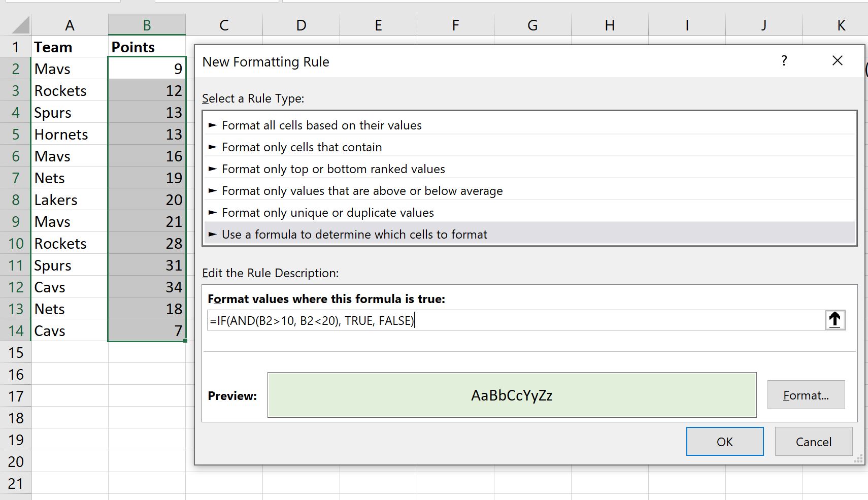Screen dimensions: 868x500
Task: Open Help with the question mark
Action: tap(784, 61)
